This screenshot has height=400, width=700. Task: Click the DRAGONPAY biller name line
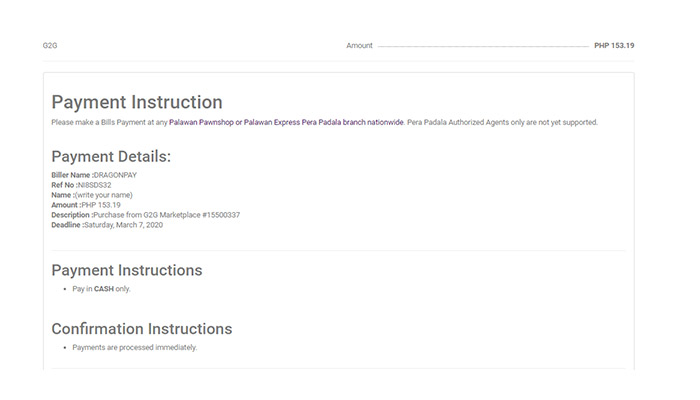tap(93, 175)
